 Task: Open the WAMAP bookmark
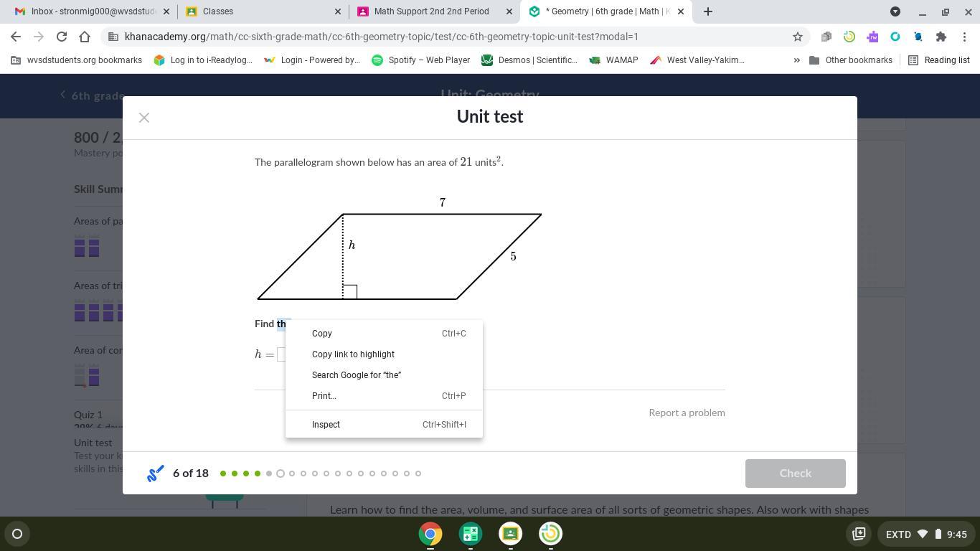pyautogui.click(x=613, y=60)
